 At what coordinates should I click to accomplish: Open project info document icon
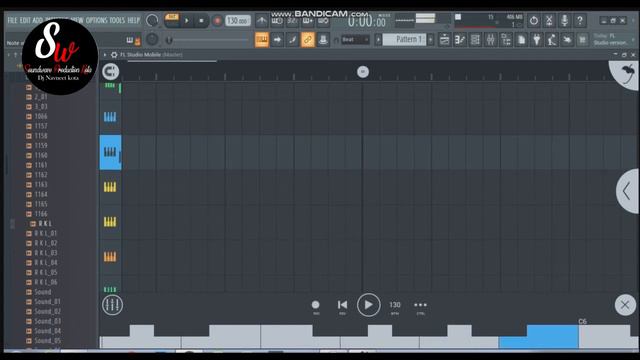[x=521, y=40]
